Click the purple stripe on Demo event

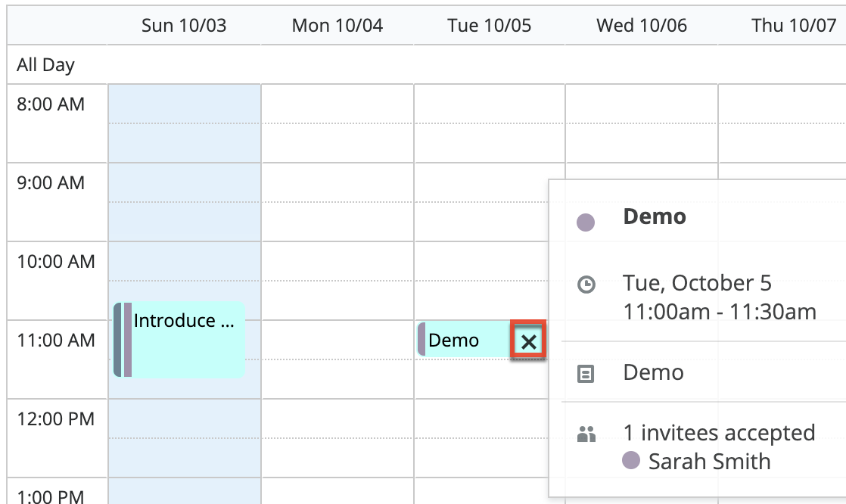point(421,339)
